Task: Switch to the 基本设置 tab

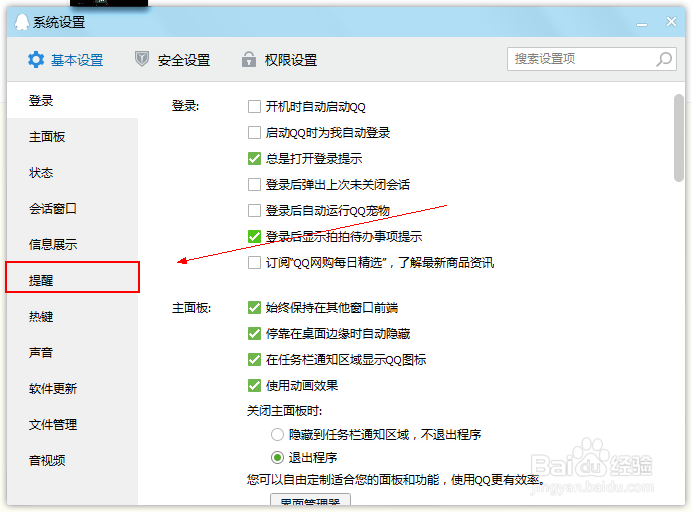Action: (x=65, y=60)
